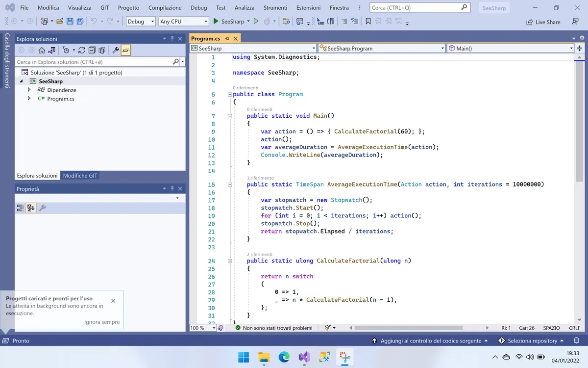The height and width of the screenshot is (368, 588).
Task: Open the notifications bell in status bar
Action: tap(576, 341)
